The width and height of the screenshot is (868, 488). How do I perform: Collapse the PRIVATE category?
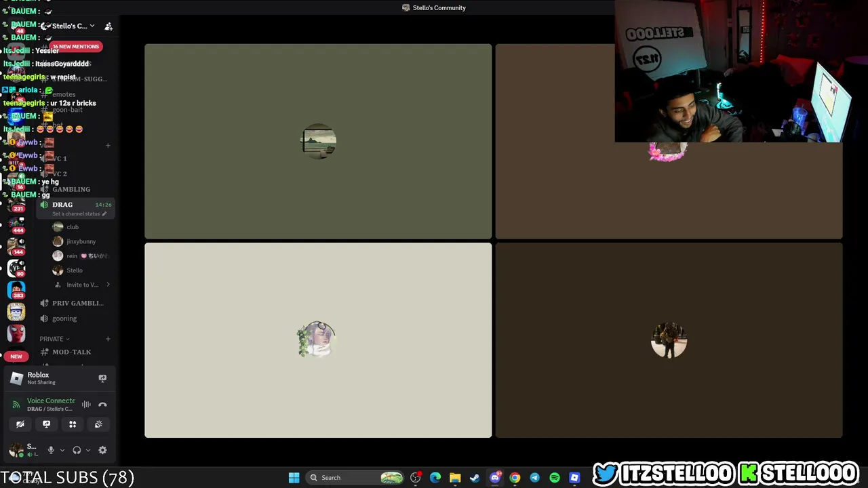55,339
